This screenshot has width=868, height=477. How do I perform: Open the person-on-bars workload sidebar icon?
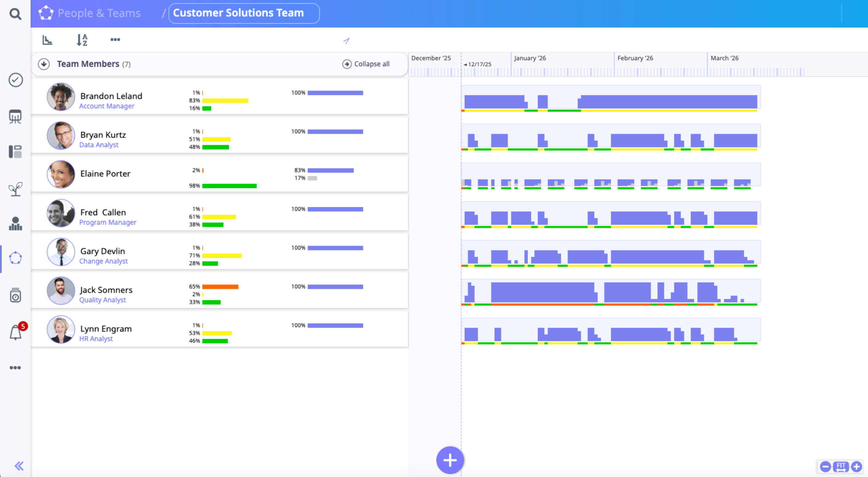[15, 223]
